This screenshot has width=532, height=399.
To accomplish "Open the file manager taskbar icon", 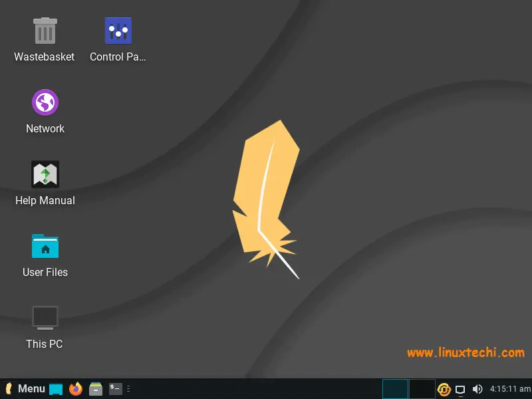I will (x=96, y=389).
